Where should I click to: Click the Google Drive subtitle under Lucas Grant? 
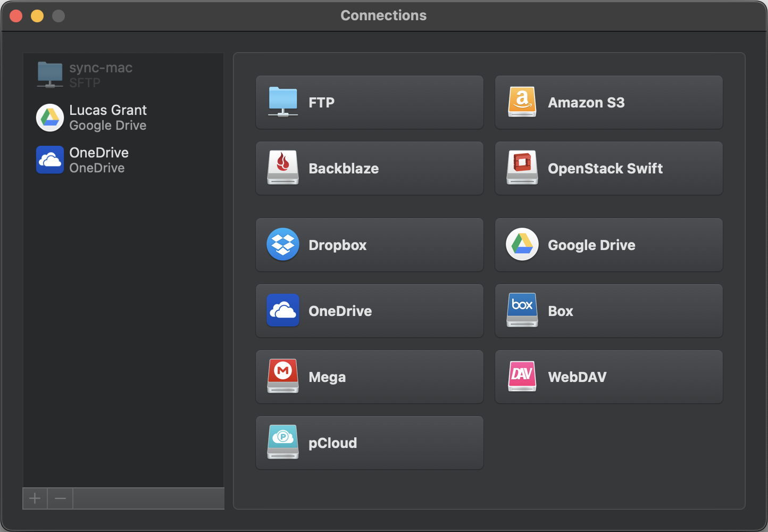pyautogui.click(x=108, y=126)
